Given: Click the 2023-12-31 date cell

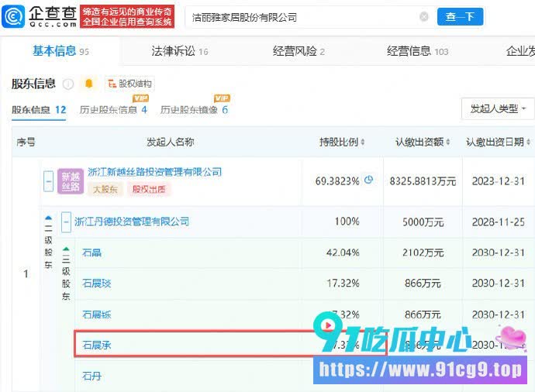Looking at the screenshot, I should [x=498, y=181].
